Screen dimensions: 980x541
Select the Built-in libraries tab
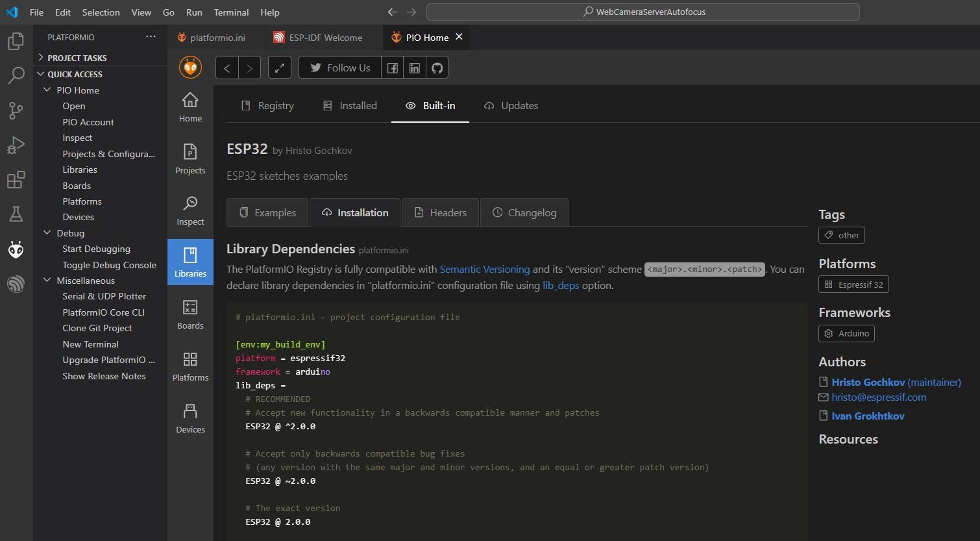[x=430, y=105]
